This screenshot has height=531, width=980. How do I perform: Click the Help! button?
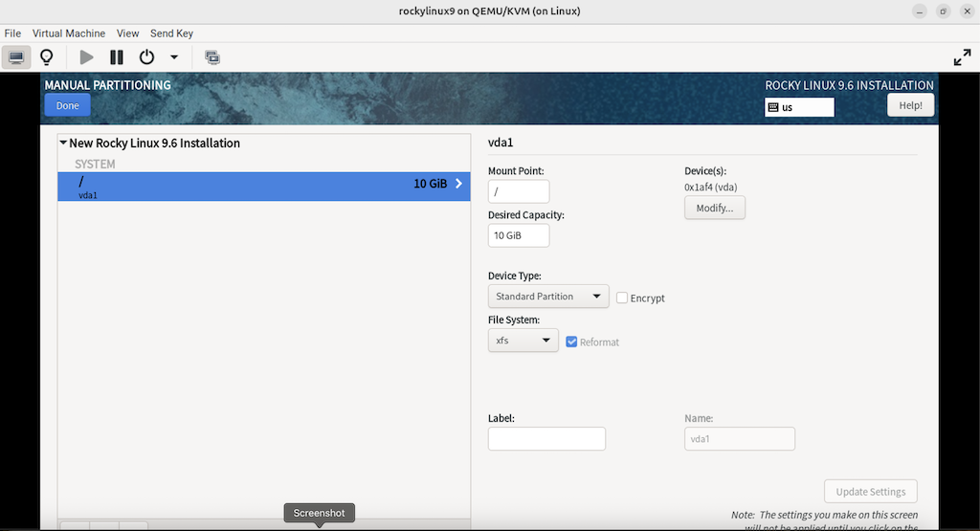coord(911,105)
